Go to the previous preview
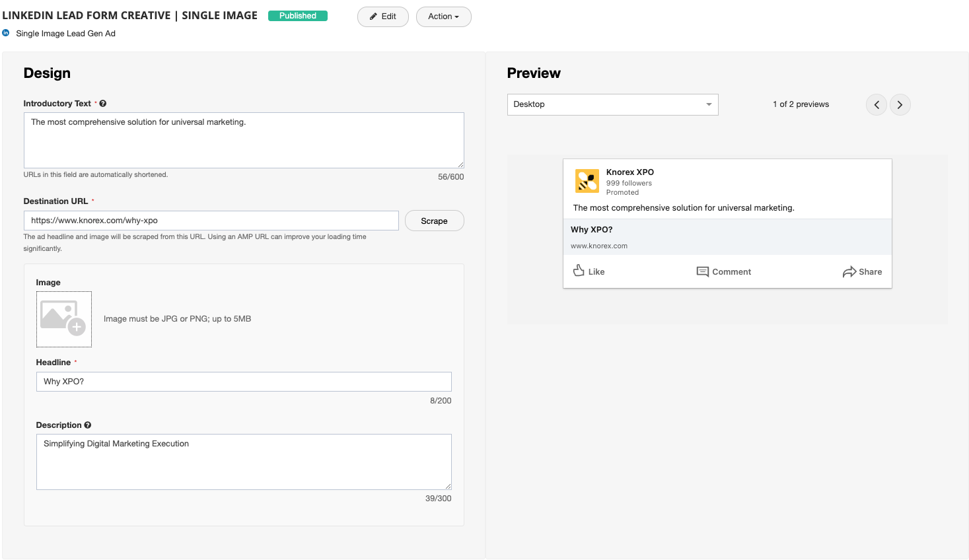This screenshot has width=969, height=560. [877, 104]
